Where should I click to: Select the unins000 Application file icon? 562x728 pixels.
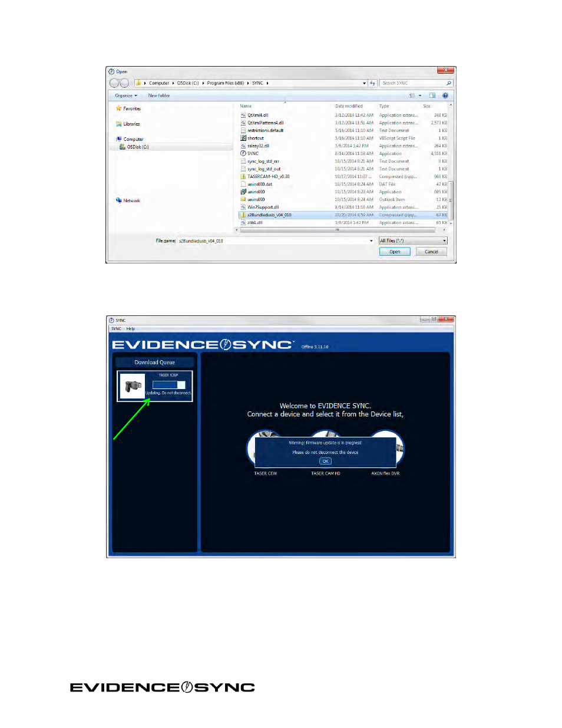click(243, 192)
